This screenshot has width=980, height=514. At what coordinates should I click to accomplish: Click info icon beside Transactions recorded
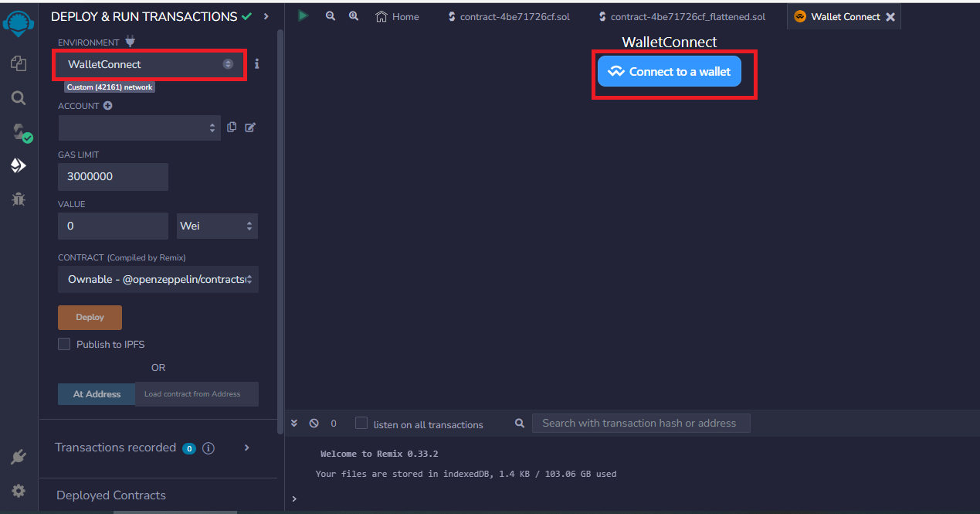209,448
